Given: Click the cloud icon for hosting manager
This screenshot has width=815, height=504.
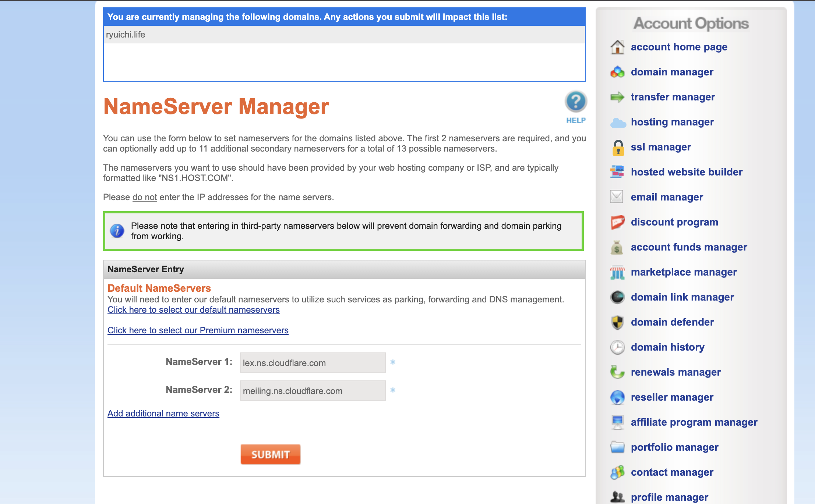Looking at the screenshot, I should click(x=618, y=123).
